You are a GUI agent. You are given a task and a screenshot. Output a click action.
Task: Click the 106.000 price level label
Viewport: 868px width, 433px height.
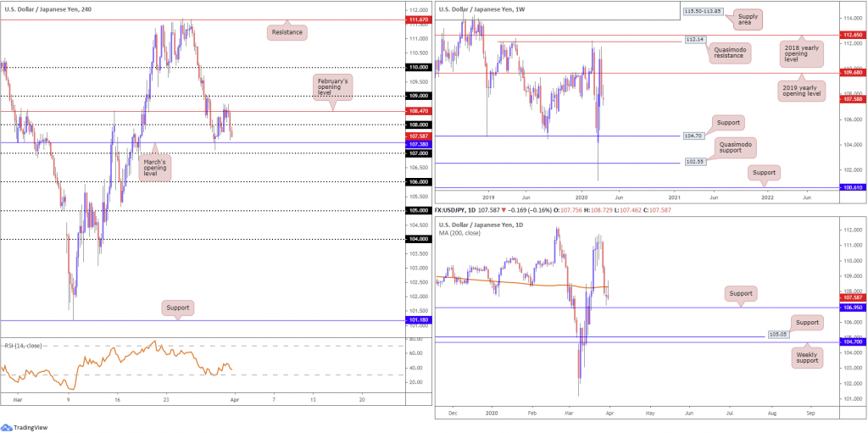(417, 181)
